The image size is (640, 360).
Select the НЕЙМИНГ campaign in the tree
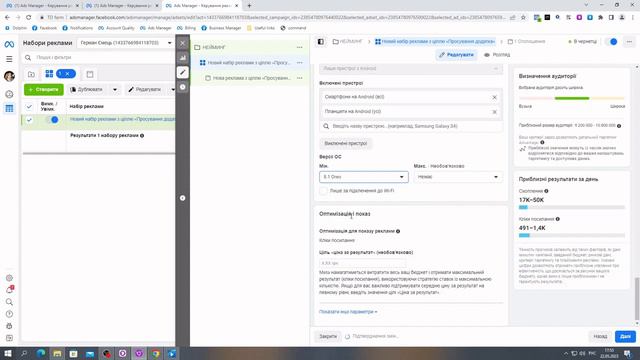tap(214, 47)
